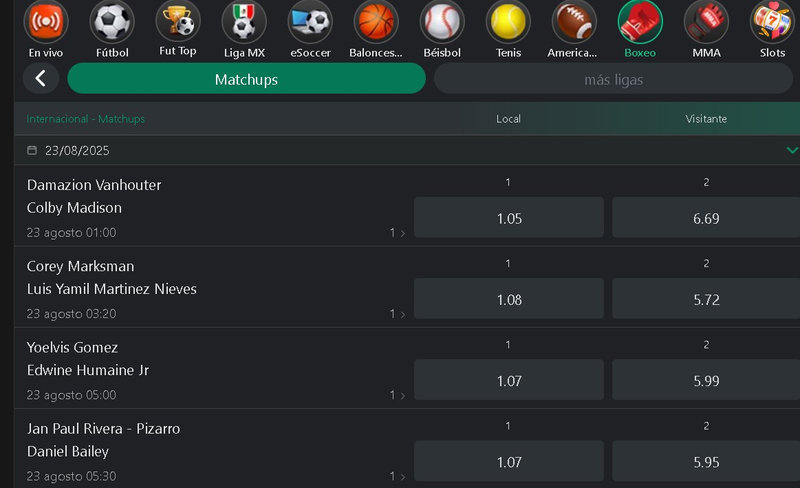This screenshot has width=800, height=488.
Task: Open the Slots casino icon
Action: tap(772, 21)
